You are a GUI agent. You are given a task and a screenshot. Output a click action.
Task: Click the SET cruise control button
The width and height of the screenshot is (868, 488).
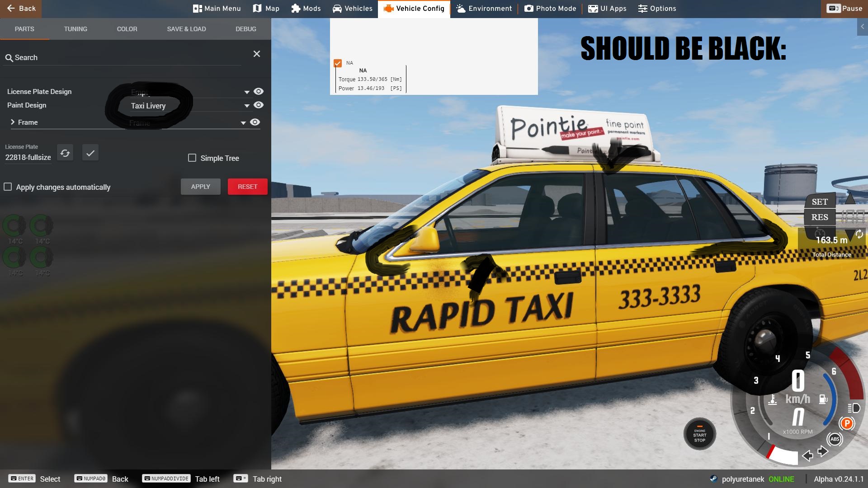tap(819, 202)
